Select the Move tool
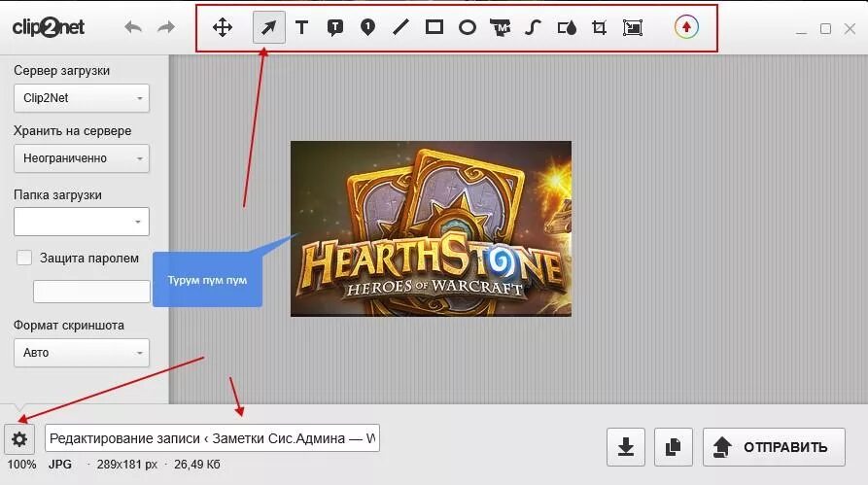The height and width of the screenshot is (485, 868). tap(223, 27)
